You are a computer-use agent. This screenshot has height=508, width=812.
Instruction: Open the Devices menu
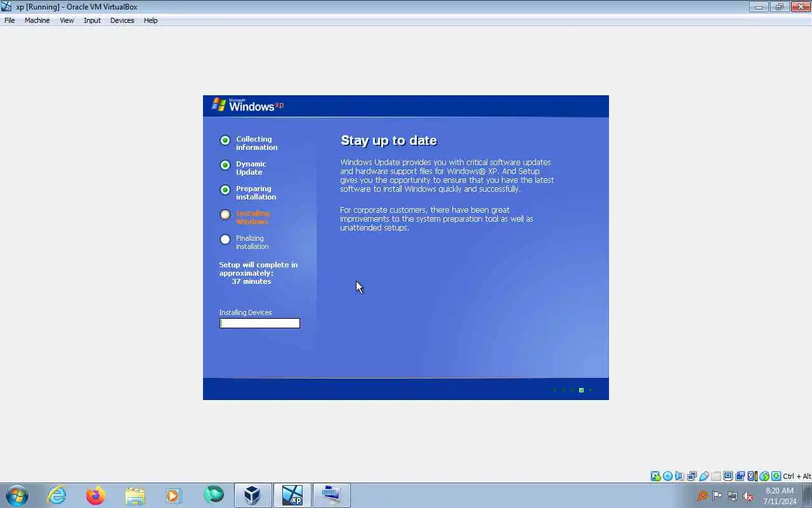click(122, 20)
